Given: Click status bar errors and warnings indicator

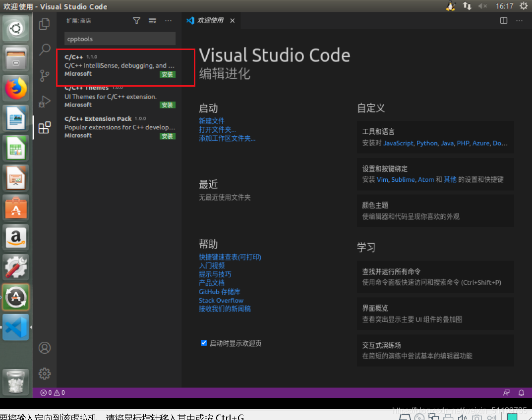Looking at the screenshot, I should [x=53, y=393].
